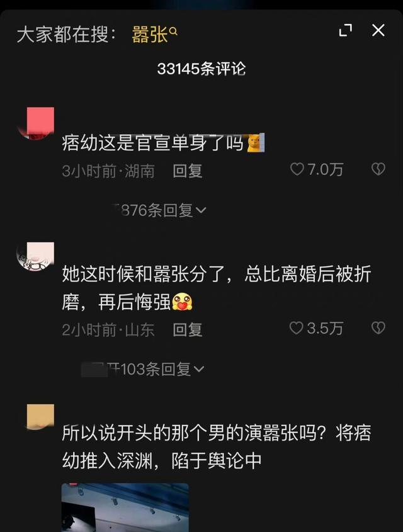Image resolution: width=403 pixels, height=532 pixels.
Task: Open the third commenter's tan avatar
Action: pos(40,417)
